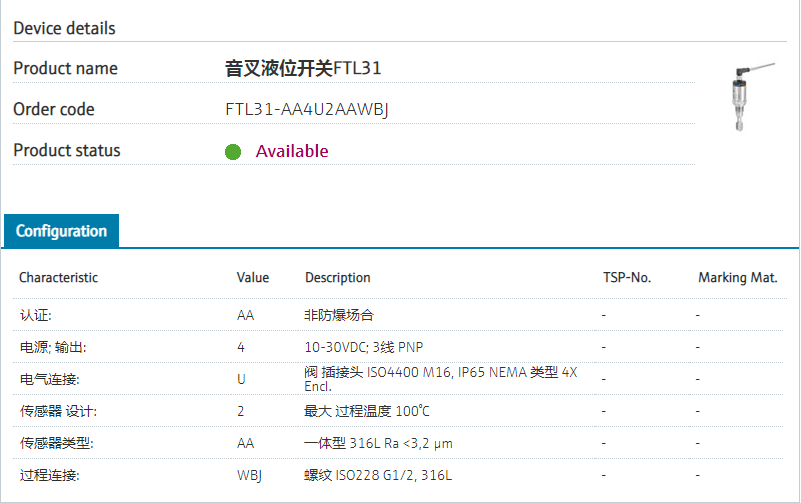The height and width of the screenshot is (503, 801).
Task: Click the 10-30VDC; 3线 PNP description
Action: pos(363,347)
